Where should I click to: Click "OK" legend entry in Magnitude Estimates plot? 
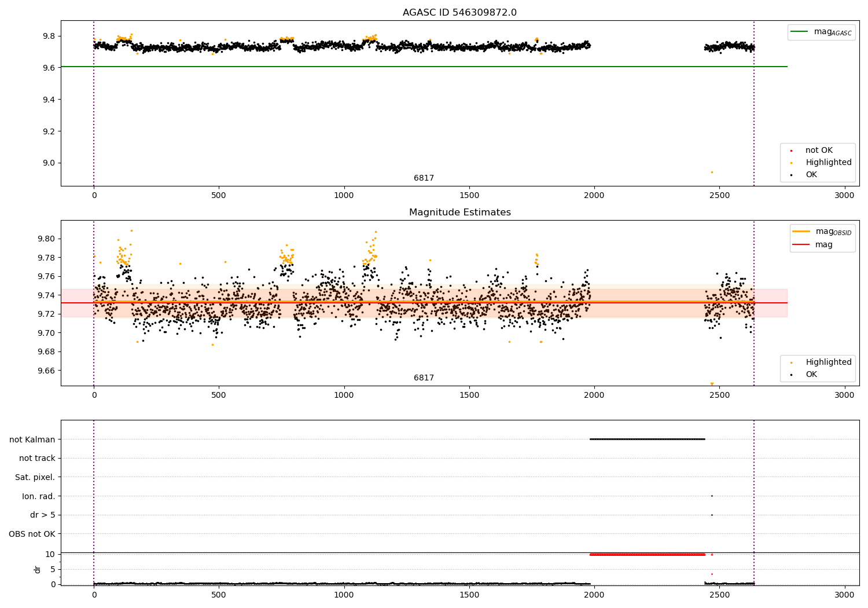[811, 375]
